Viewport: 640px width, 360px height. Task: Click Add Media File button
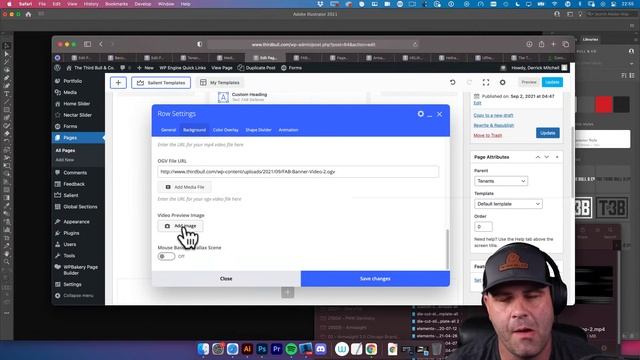[x=184, y=187]
